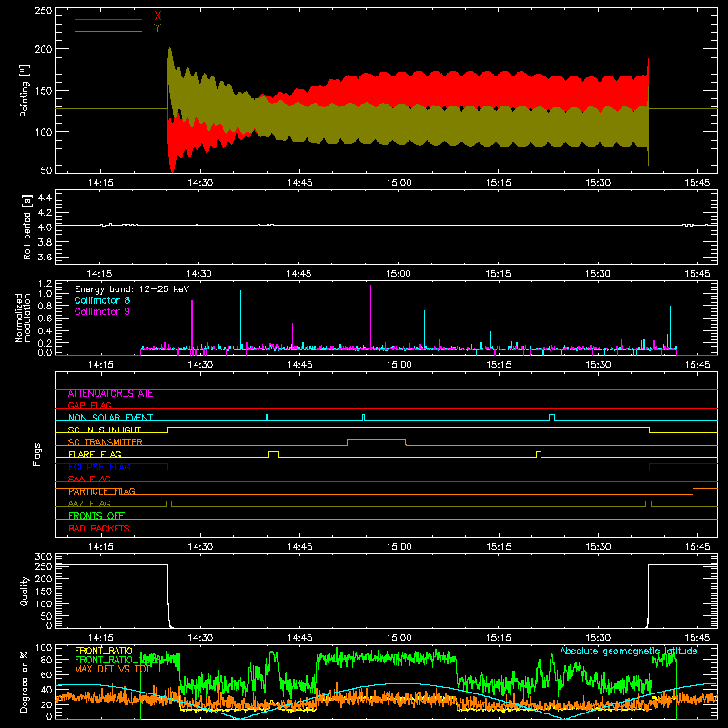The height and width of the screenshot is (728, 728).
Task: Click '14:30' below the Flags plot
Action: tap(200, 547)
